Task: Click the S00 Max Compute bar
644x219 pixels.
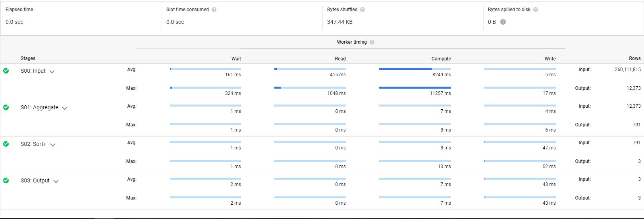Action: [415, 87]
